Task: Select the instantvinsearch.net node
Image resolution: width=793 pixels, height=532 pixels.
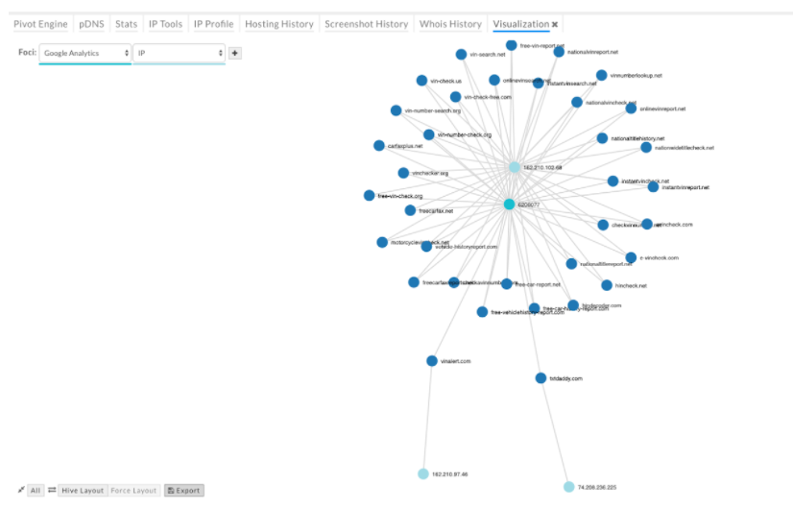Action: (538, 83)
